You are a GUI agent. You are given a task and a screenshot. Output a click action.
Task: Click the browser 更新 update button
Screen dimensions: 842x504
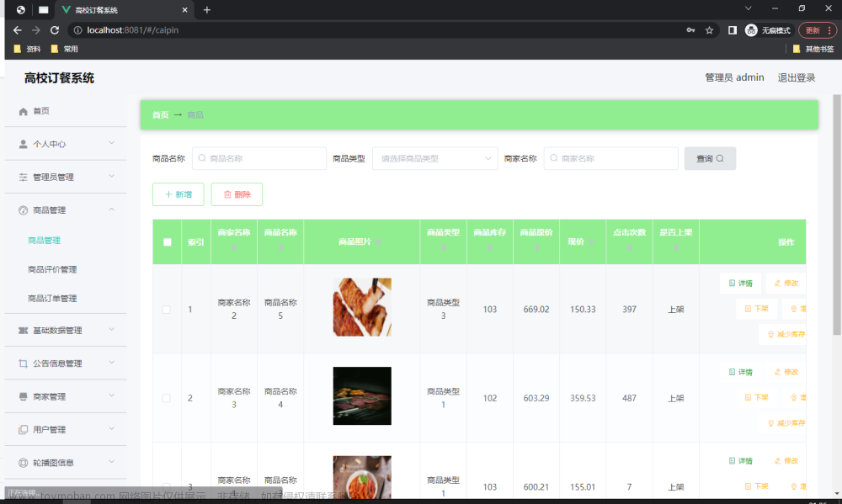[818, 30]
